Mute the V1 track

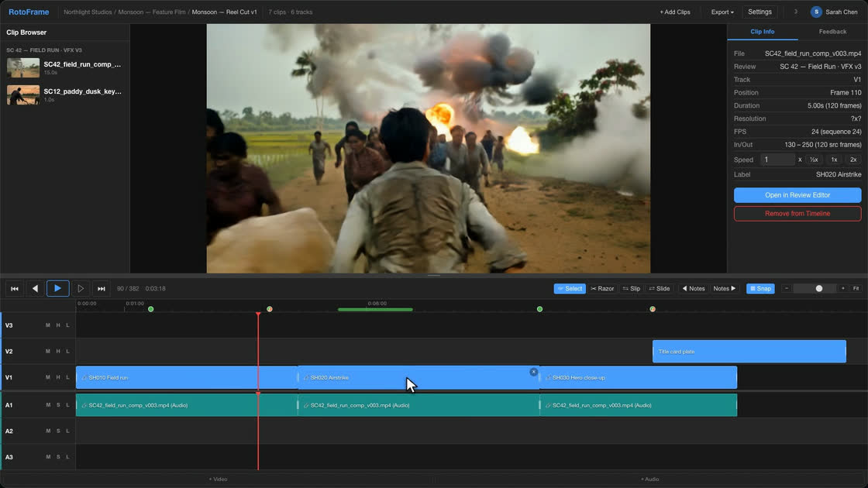pyautogui.click(x=47, y=377)
